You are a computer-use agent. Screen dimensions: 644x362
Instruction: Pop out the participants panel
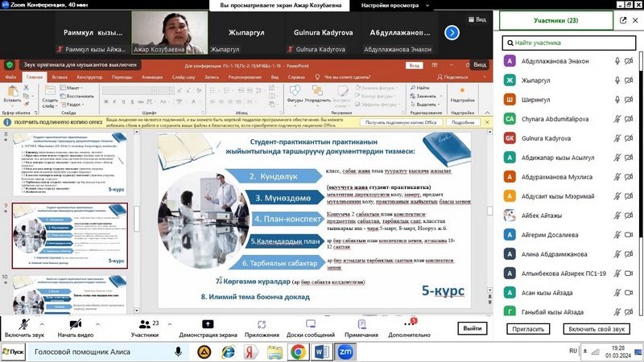[x=623, y=20]
